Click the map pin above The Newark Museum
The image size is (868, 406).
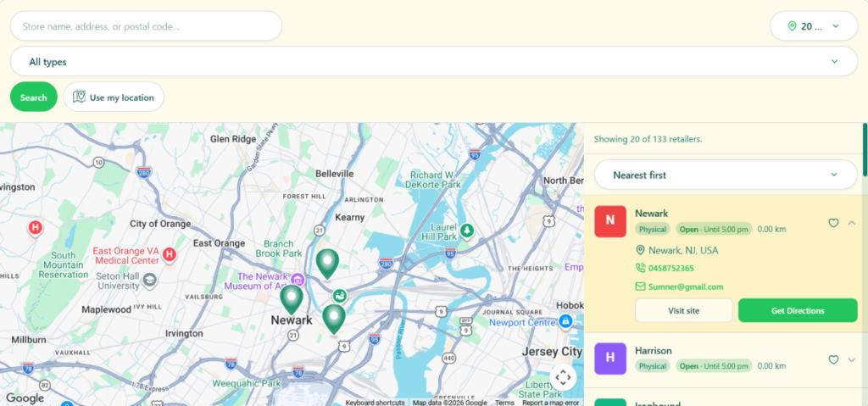327,264
